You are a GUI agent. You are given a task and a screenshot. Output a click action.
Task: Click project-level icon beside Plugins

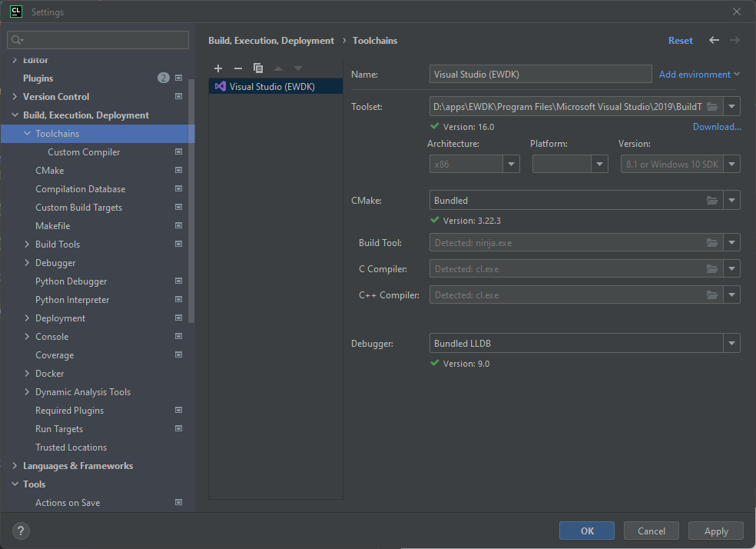click(x=178, y=78)
